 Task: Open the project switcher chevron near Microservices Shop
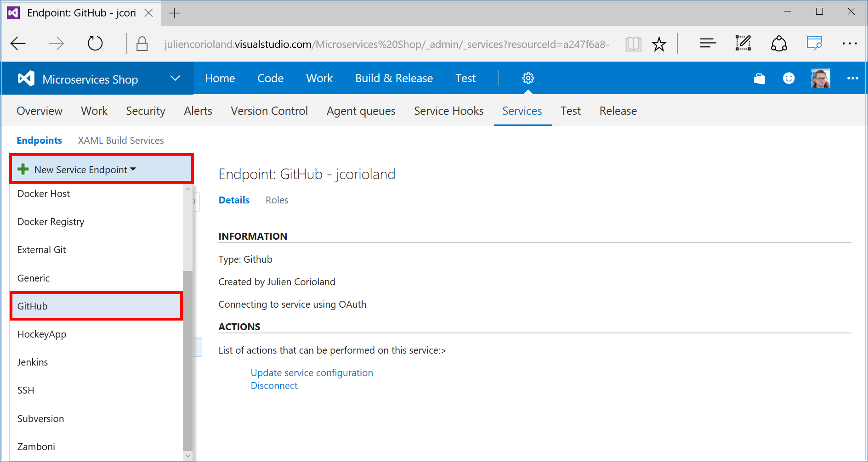click(x=175, y=78)
